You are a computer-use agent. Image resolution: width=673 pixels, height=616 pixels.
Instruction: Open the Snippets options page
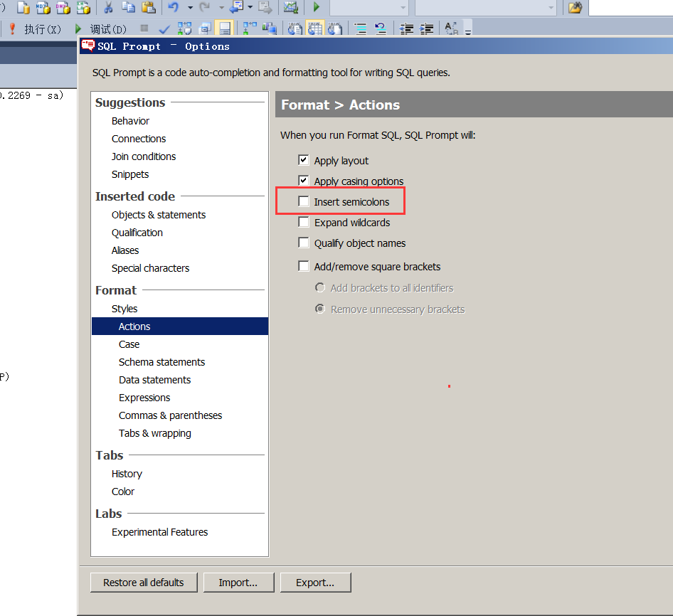pyautogui.click(x=130, y=174)
